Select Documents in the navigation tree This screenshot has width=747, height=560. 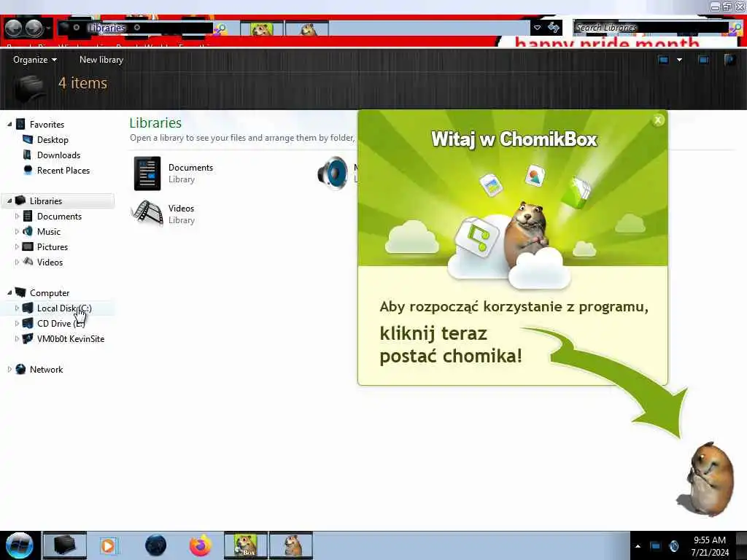click(59, 216)
